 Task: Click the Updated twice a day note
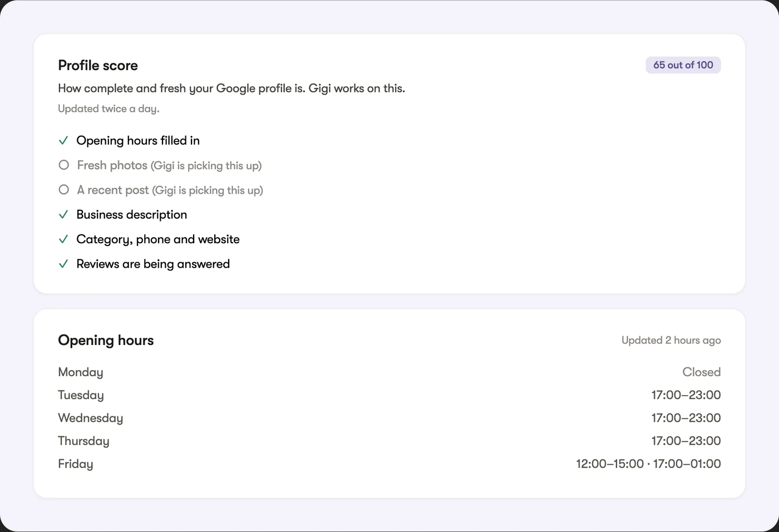[x=109, y=109]
